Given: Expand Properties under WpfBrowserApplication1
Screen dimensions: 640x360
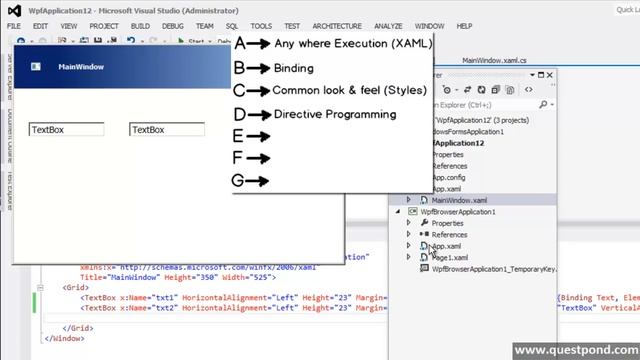Looking at the screenshot, I should (x=408, y=223).
